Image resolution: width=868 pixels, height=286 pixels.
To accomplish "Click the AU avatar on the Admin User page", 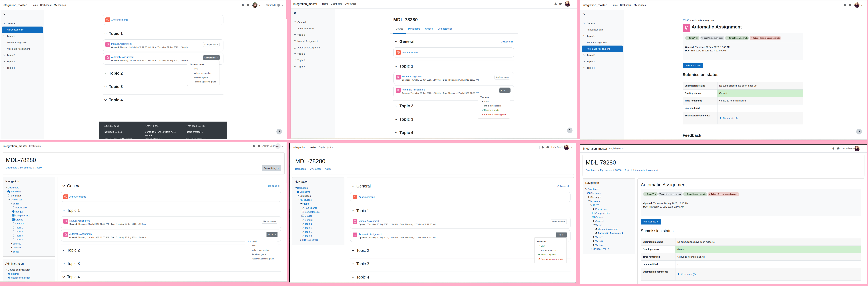I will 278,146.
